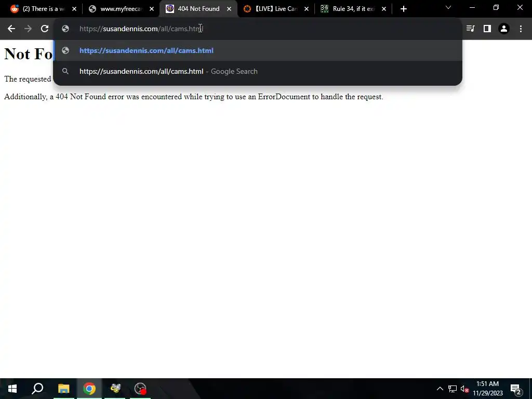Close the [LIVE] Live Cam tab
Viewport: 532px width, 399px height.
pyautogui.click(x=307, y=9)
